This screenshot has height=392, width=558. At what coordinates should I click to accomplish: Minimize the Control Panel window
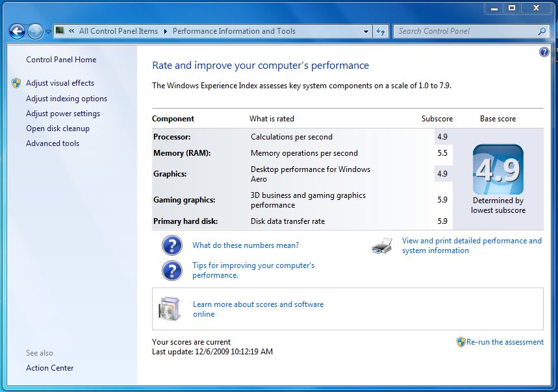click(x=494, y=8)
